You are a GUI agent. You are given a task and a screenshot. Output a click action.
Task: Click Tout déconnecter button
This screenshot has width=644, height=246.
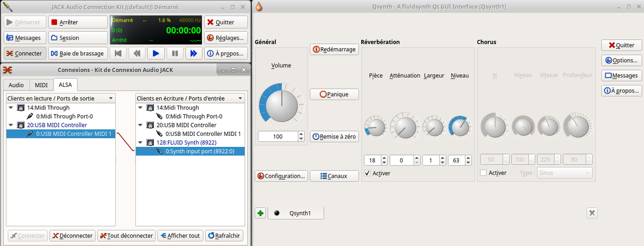(126, 235)
